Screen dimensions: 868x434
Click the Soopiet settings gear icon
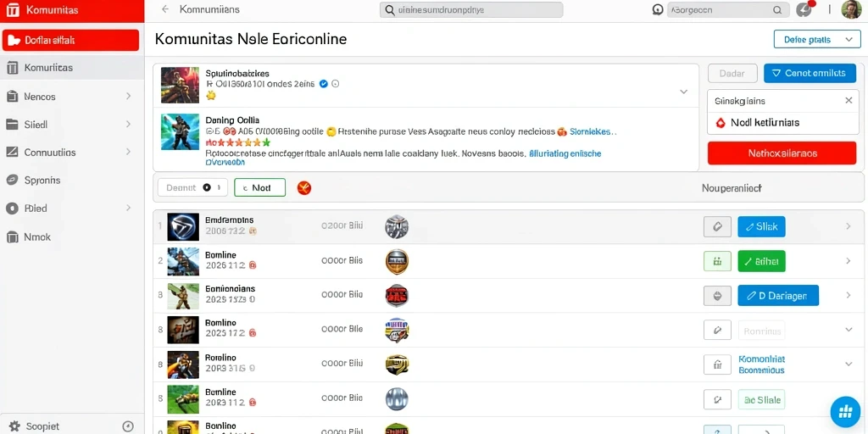[15, 426]
